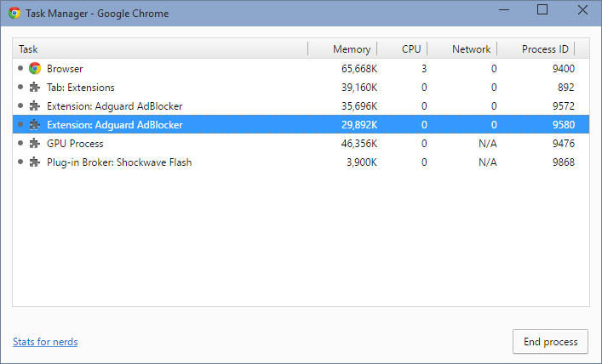Select the Adguard AdBlocker row with 35,696K
The image size is (602, 364).
301,105
